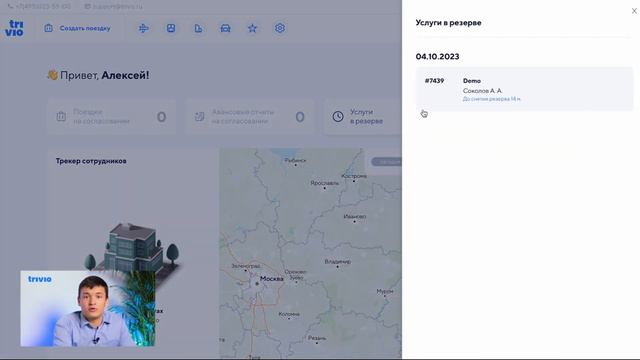Click the presenter video thumbnail
The image size is (640, 360).
pos(88,308)
